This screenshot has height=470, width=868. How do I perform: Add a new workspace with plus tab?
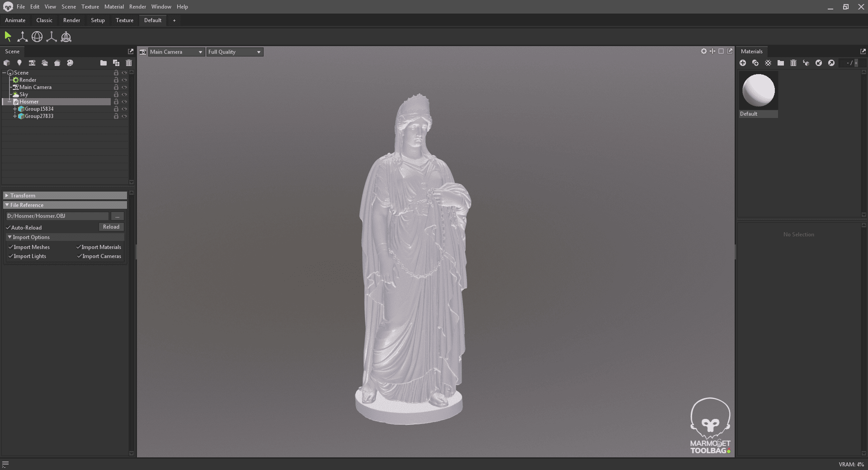174,20
